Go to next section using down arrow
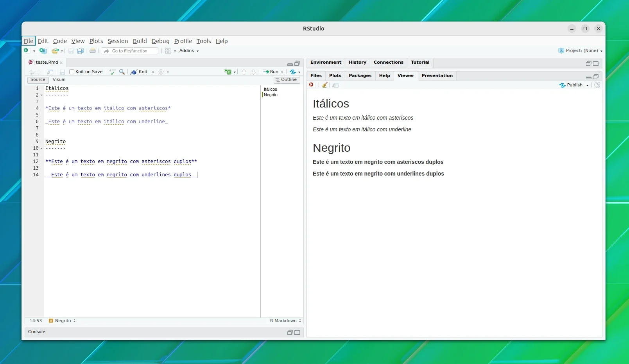Viewport: 629px width, 364px height. pyautogui.click(x=253, y=72)
